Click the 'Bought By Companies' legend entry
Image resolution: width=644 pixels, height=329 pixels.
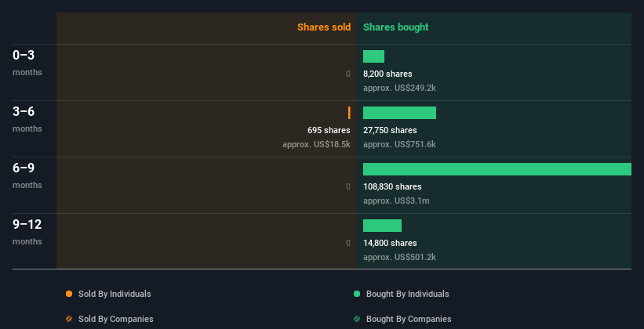point(402,319)
